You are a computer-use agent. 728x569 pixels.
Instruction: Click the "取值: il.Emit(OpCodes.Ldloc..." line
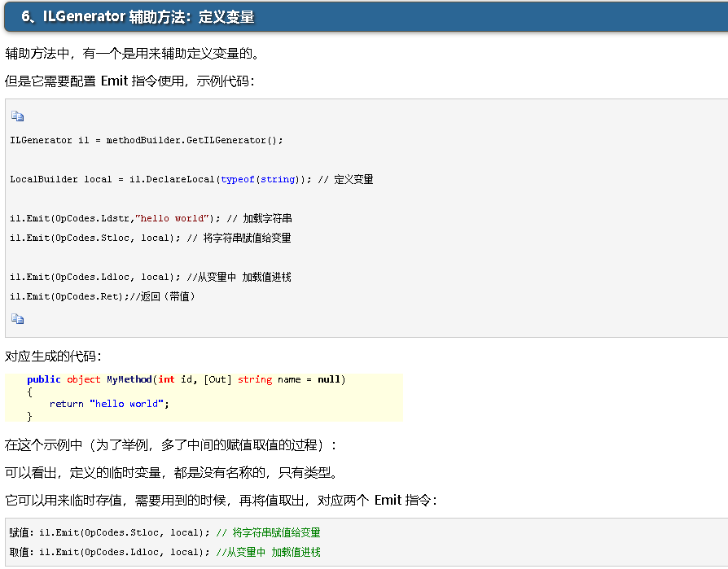click(164, 552)
